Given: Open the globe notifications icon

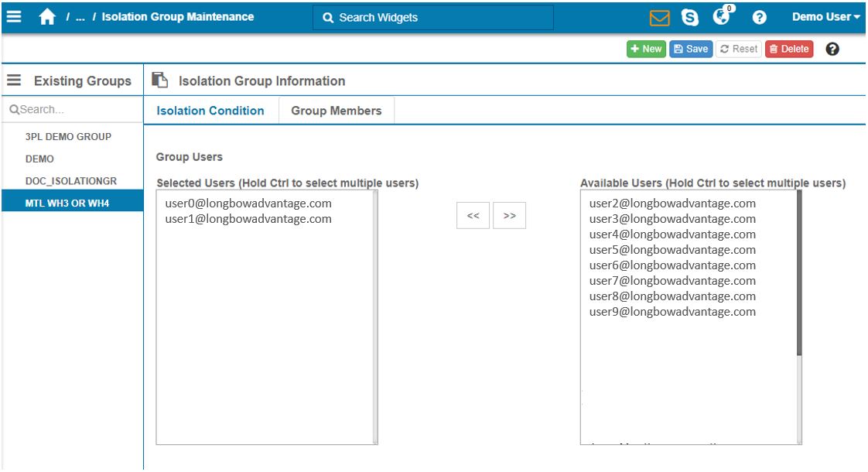Looking at the screenshot, I should (721, 17).
